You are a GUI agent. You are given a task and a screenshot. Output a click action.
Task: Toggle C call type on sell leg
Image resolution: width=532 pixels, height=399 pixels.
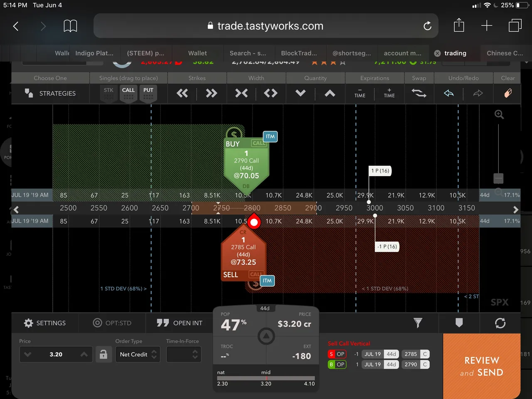point(425,354)
